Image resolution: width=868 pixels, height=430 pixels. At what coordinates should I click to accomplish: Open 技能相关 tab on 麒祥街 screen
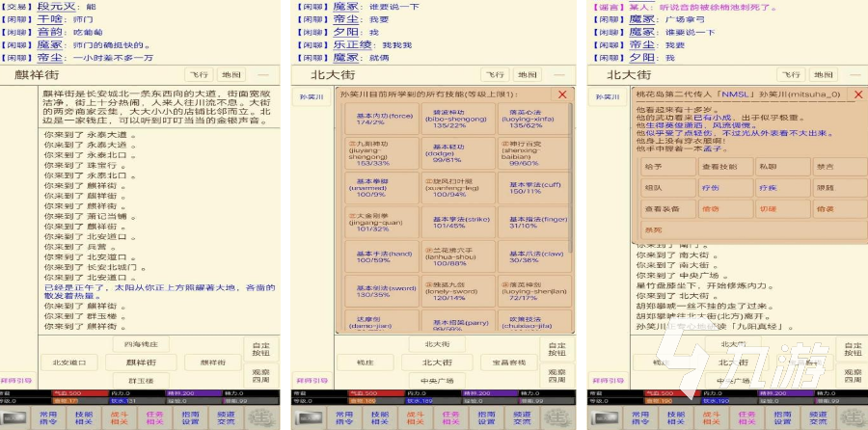coord(84,417)
